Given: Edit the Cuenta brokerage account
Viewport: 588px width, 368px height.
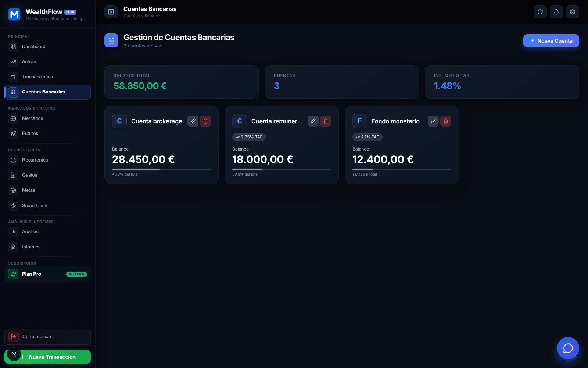Looking at the screenshot, I should pos(193,121).
